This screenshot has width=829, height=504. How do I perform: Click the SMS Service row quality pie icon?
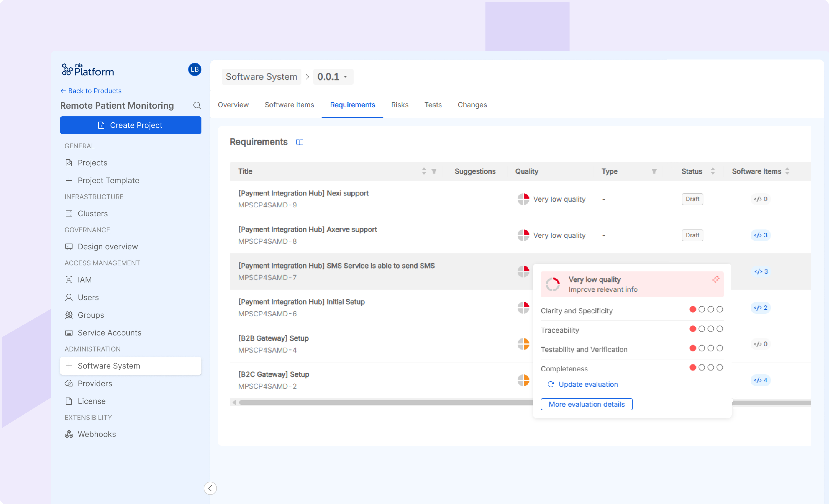(x=524, y=271)
